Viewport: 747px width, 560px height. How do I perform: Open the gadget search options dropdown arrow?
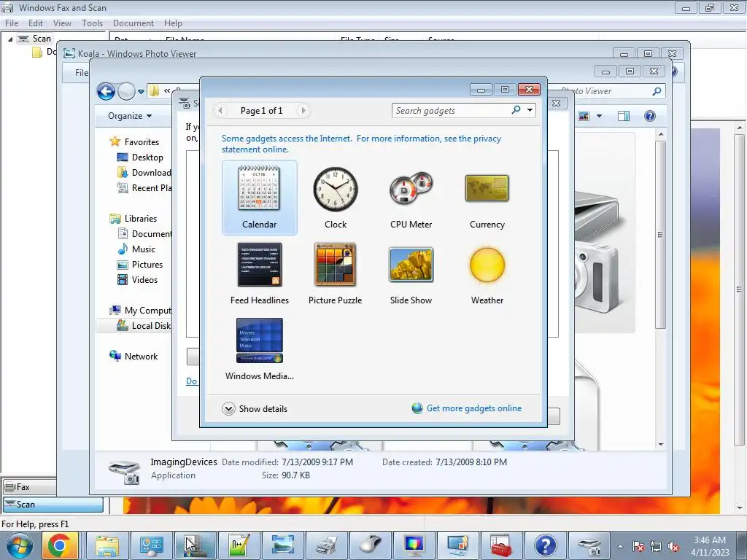click(530, 111)
